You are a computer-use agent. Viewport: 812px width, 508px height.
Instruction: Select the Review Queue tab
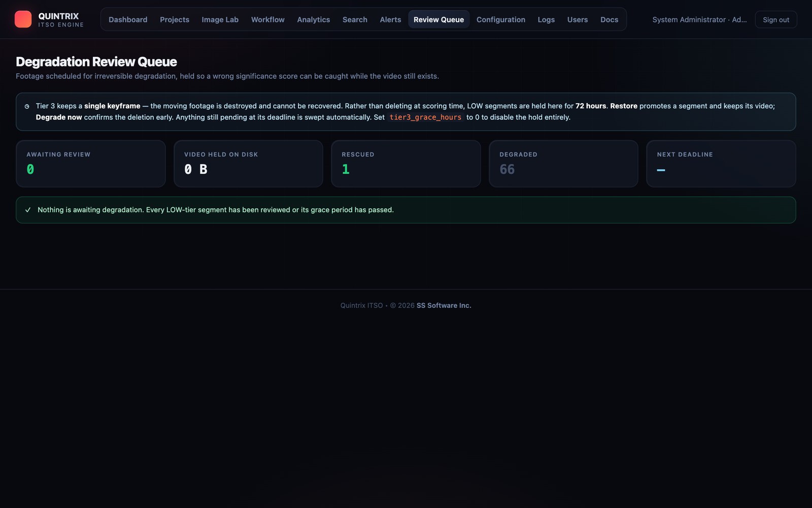tap(438, 19)
